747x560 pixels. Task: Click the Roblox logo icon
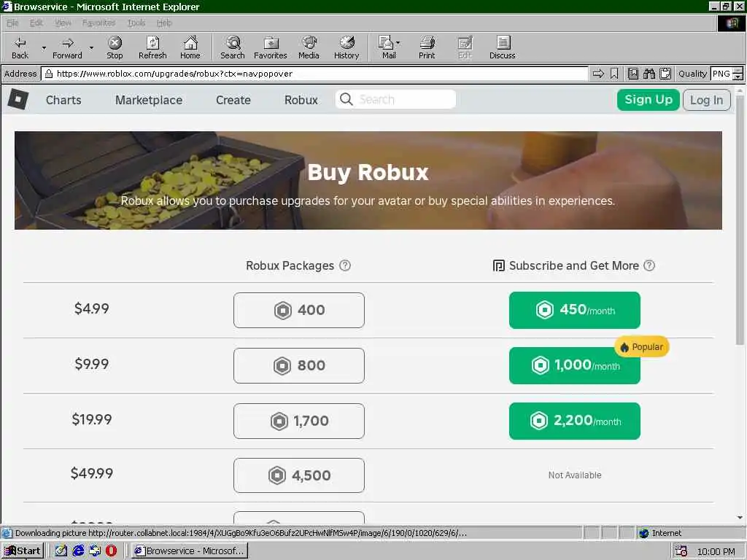18,99
